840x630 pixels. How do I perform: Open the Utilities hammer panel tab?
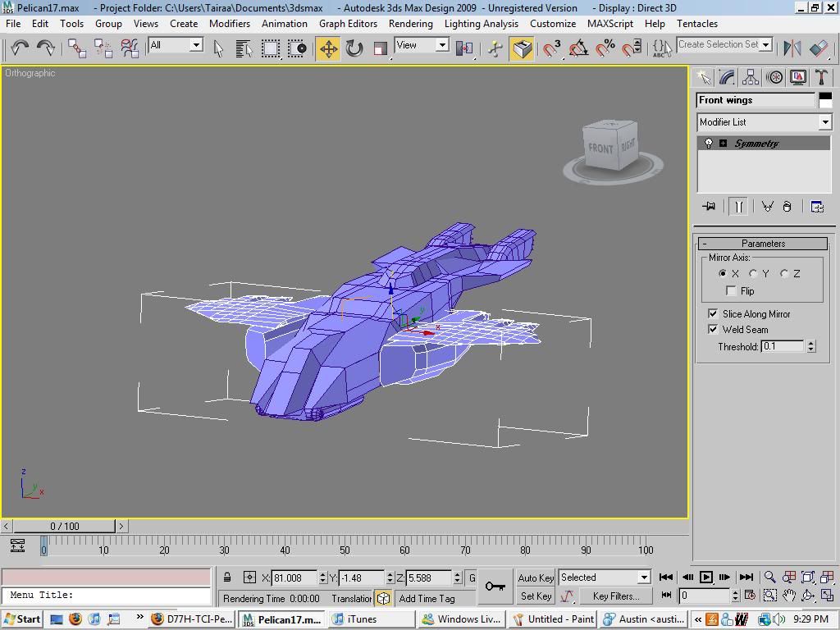(821, 77)
